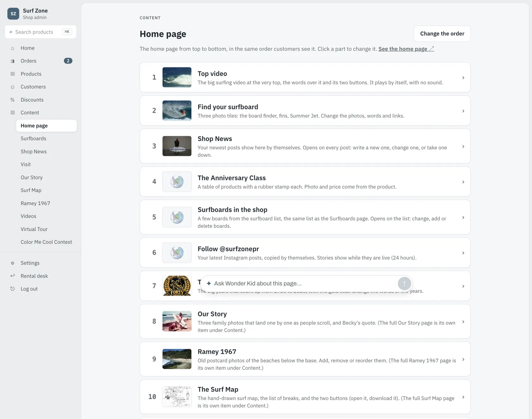Click the Orders badge showing 2
532x419 pixels.
click(68, 61)
